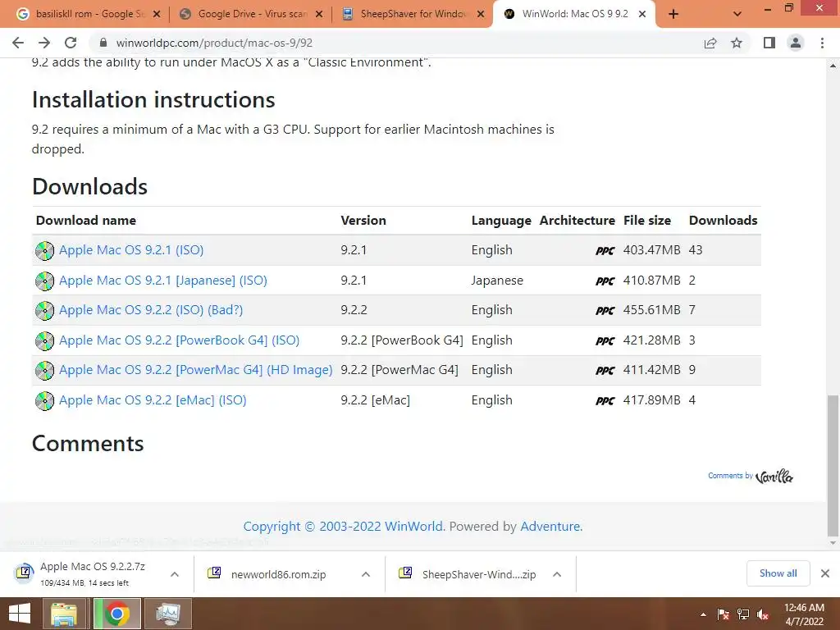Click network tray icon
This screenshot has height=630, width=840.
(x=743, y=614)
